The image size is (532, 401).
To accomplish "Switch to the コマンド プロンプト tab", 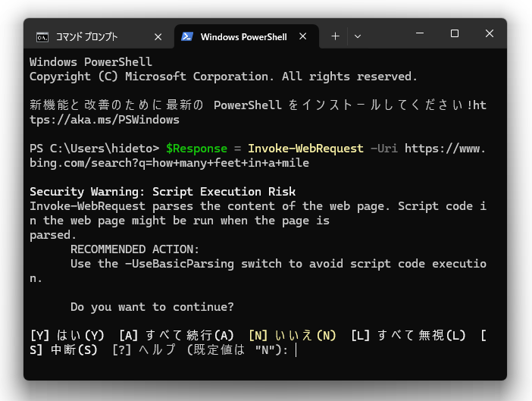I will coord(99,36).
